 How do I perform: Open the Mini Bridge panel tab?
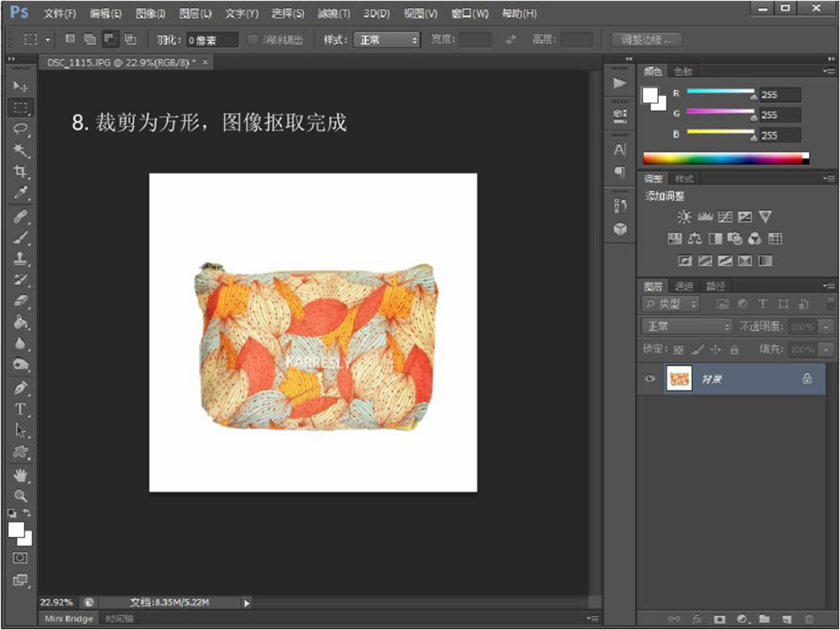point(69,618)
